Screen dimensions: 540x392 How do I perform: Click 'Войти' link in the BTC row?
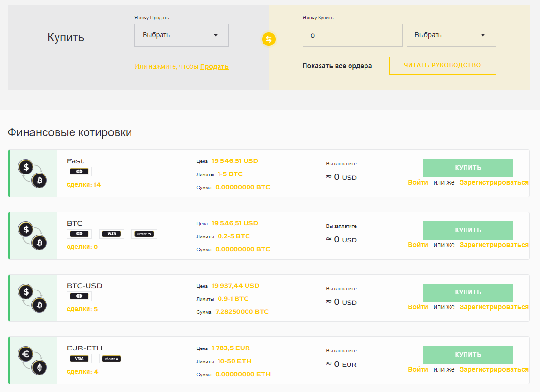pyautogui.click(x=418, y=245)
